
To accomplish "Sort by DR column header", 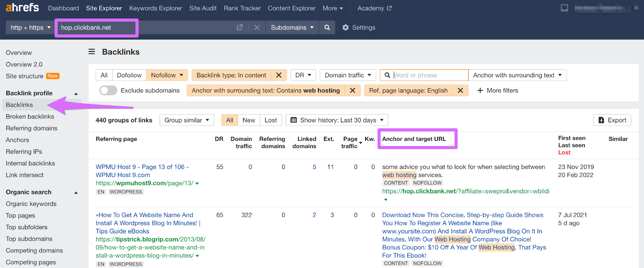I will pos(219,139).
